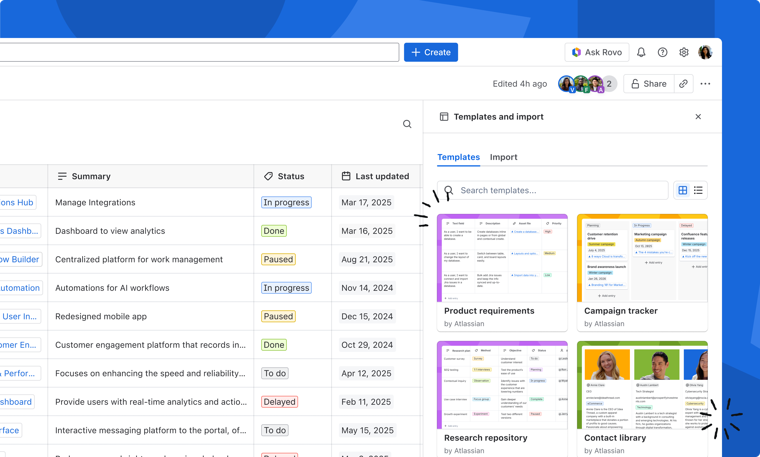This screenshot has height=457, width=760.
Task: Open In progress status for Manage Integrations
Action: pos(286,202)
